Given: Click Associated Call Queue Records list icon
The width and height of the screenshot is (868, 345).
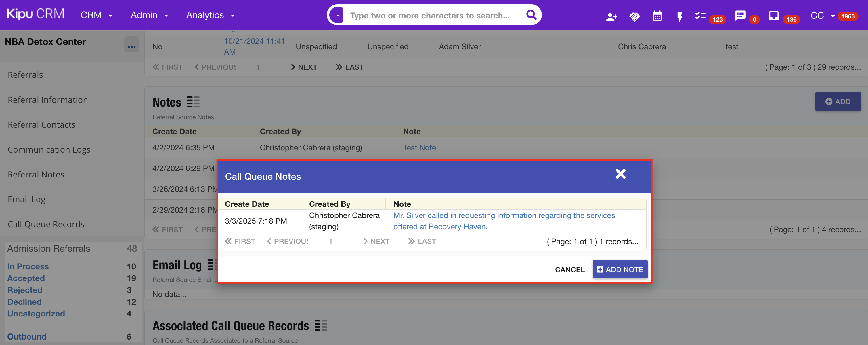Looking at the screenshot, I should point(321,325).
